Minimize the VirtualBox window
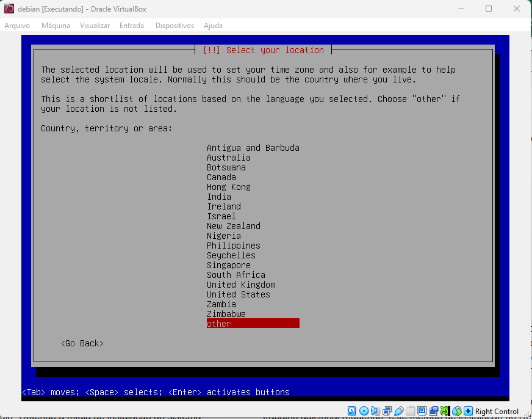The width and height of the screenshot is (532, 419). coord(461,9)
